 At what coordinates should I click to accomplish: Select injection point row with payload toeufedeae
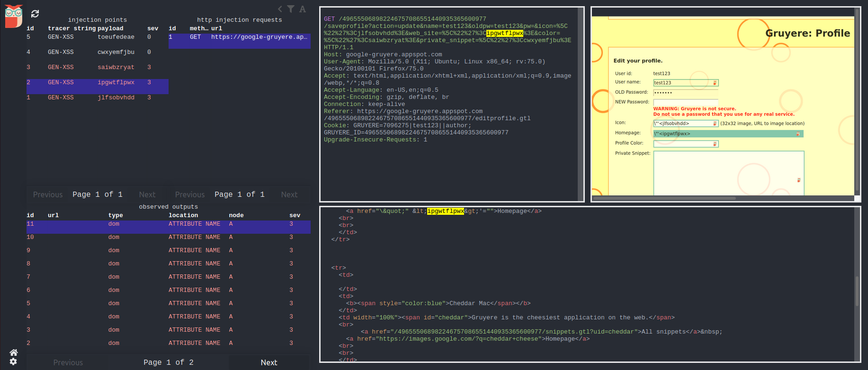click(x=98, y=41)
